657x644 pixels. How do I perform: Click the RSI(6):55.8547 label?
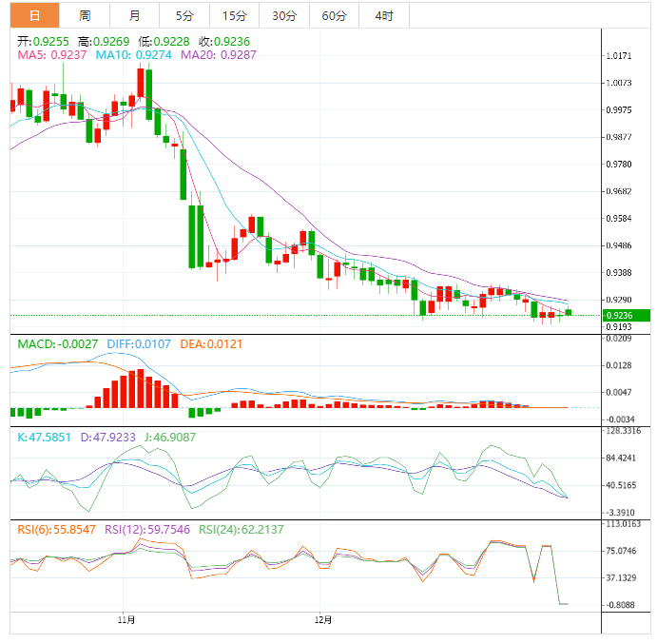click(56, 530)
